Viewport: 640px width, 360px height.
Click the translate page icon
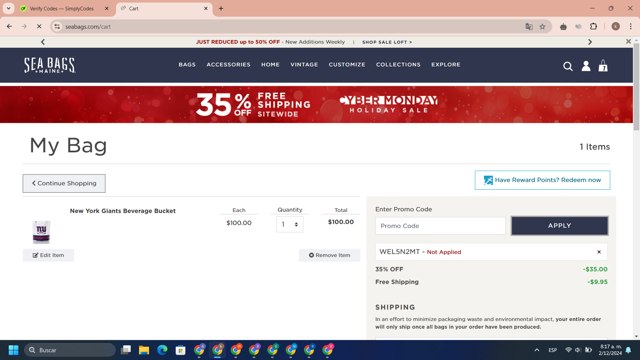pyautogui.click(x=529, y=27)
